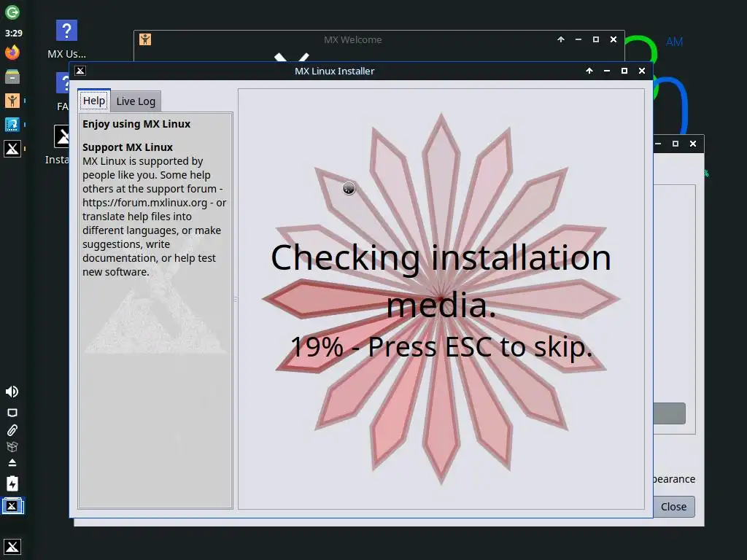Switch to the Live Log tab
The width and height of the screenshot is (747, 560).
pos(136,101)
